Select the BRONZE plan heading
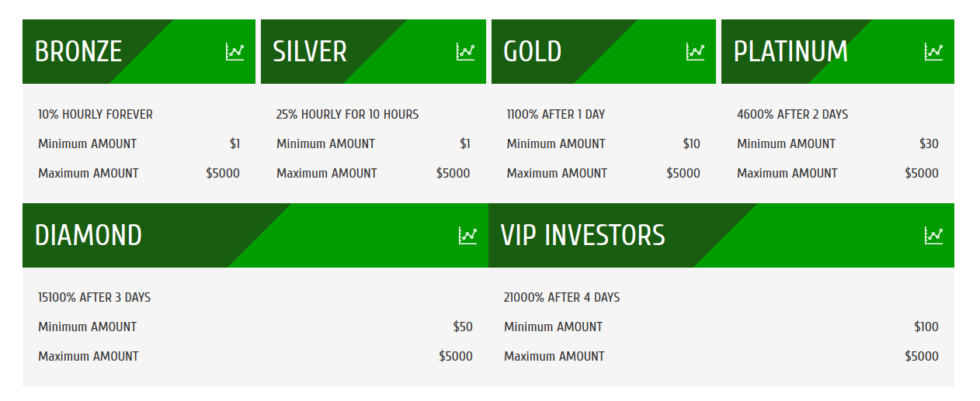Viewport: 980px width, 401px height. click(78, 52)
